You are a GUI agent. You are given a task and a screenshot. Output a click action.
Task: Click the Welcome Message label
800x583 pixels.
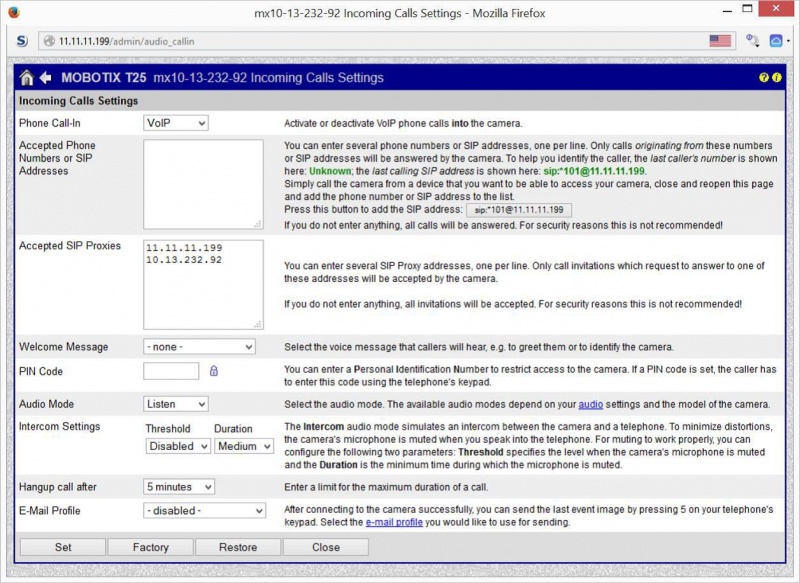(x=63, y=347)
